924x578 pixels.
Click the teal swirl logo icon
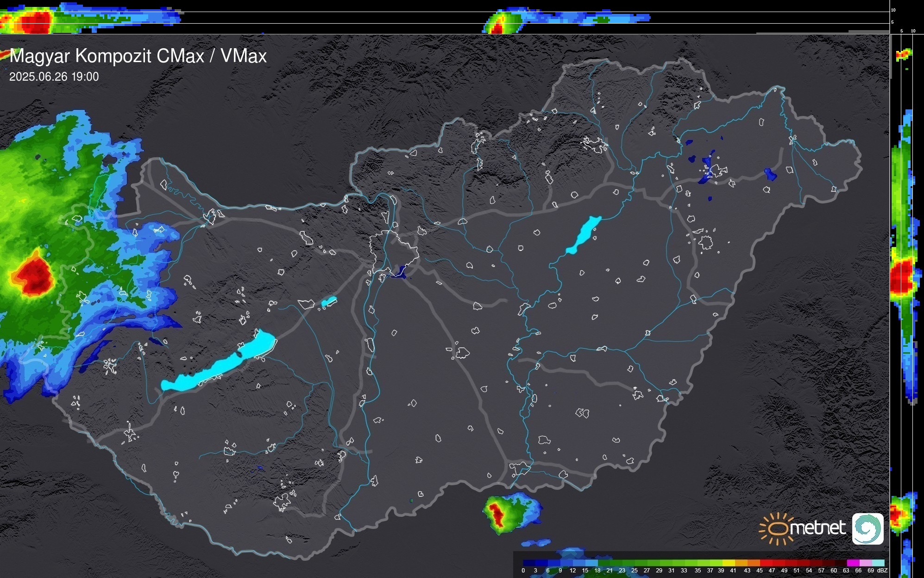click(x=867, y=528)
